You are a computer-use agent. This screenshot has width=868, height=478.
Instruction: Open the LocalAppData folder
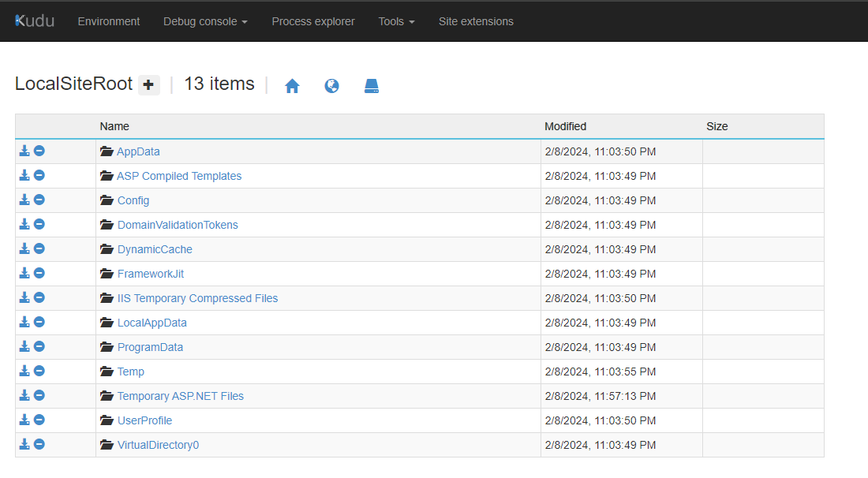pos(152,323)
